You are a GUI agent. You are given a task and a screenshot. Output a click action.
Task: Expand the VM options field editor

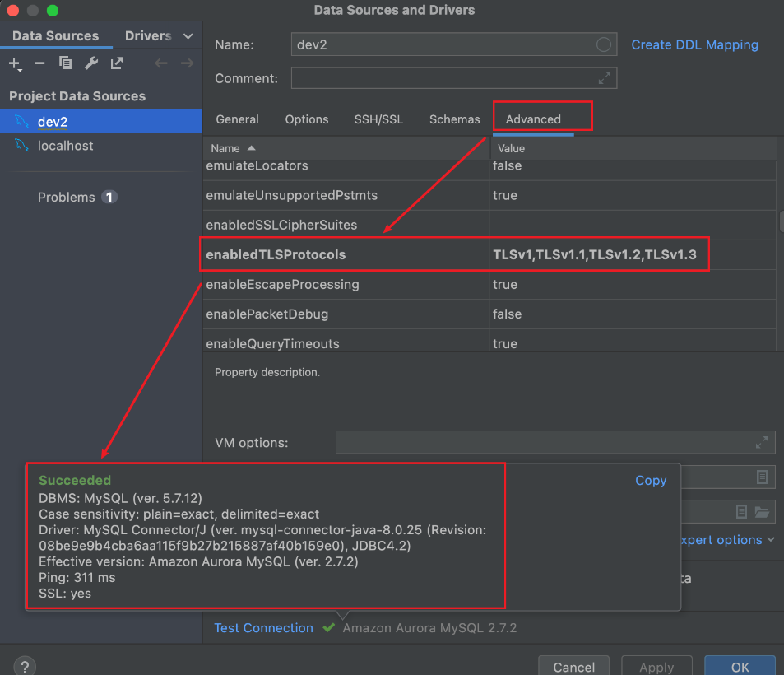(x=762, y=442)
